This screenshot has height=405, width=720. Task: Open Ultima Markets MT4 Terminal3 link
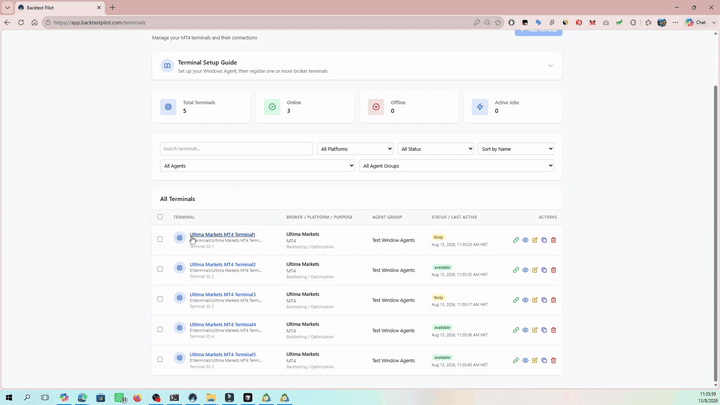click(222, 294)
